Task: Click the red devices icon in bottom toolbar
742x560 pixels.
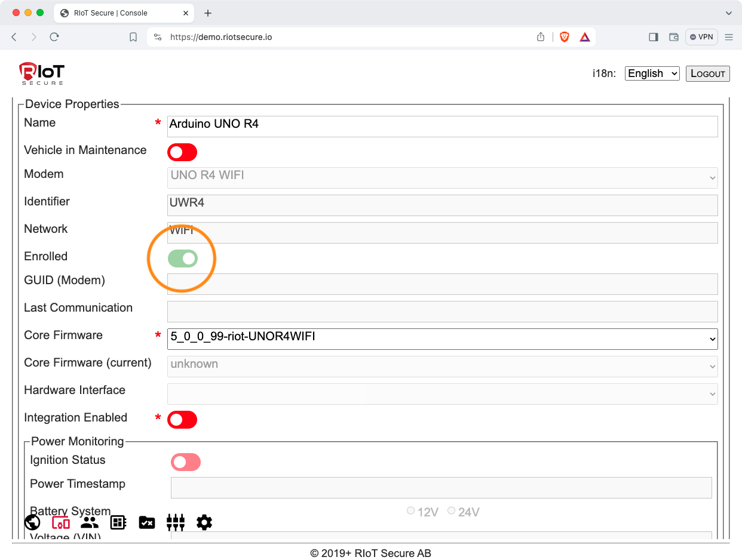Action: pyautogui.click(x=61, y=522)
